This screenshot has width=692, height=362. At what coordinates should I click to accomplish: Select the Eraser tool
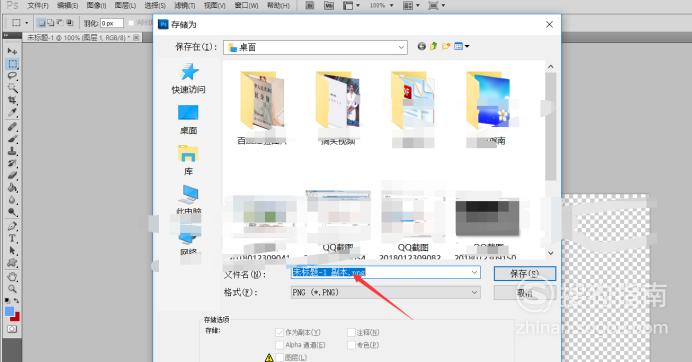coord(12,175)
